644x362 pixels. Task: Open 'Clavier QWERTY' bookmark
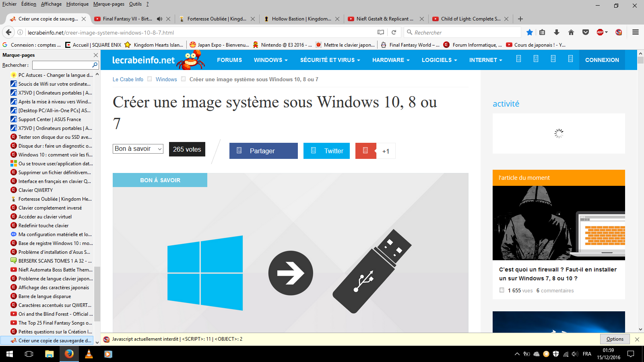click(35, 190)
